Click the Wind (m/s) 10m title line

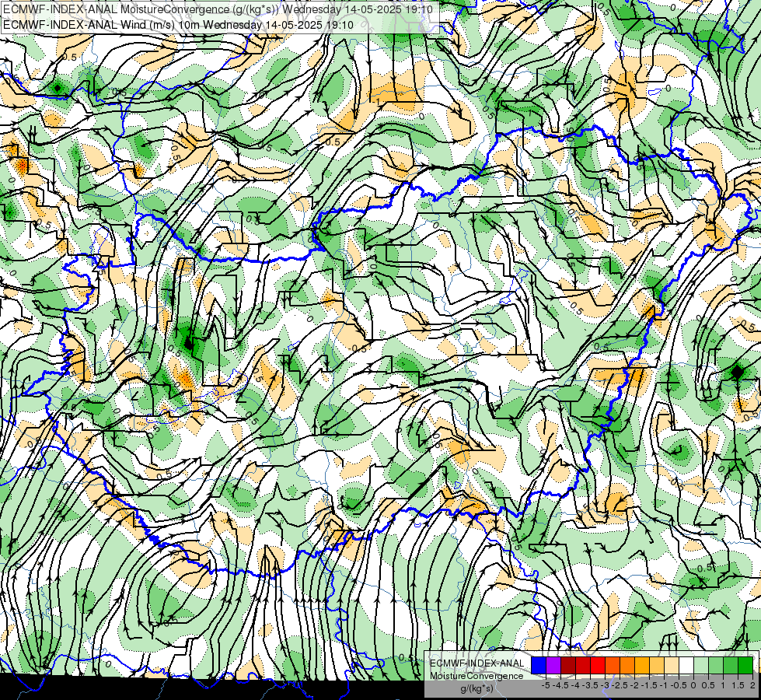click(178, 25)
